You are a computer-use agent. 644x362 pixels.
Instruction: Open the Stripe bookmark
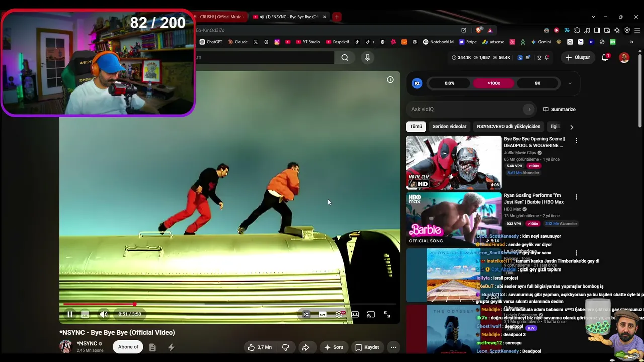pyautogui.click(x=468, y=42)
